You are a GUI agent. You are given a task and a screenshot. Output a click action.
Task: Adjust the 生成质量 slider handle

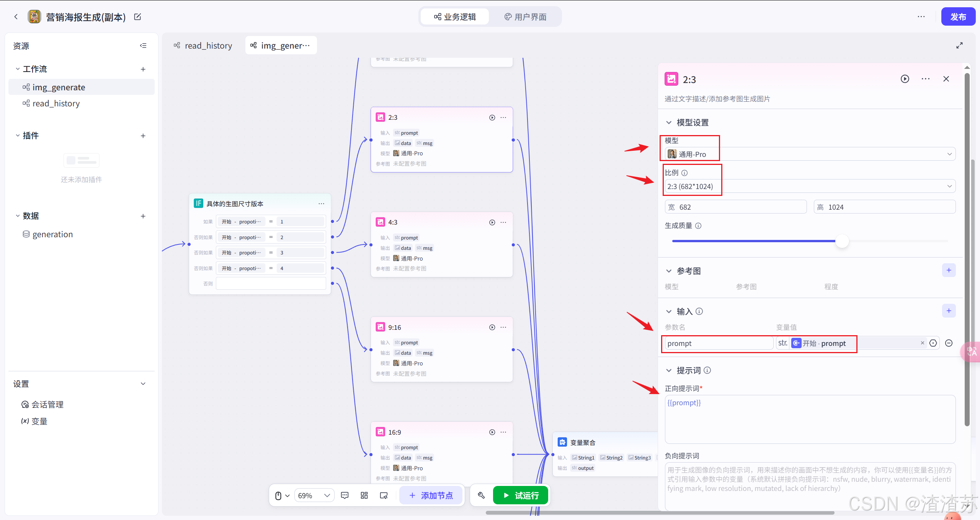point(842,241)
